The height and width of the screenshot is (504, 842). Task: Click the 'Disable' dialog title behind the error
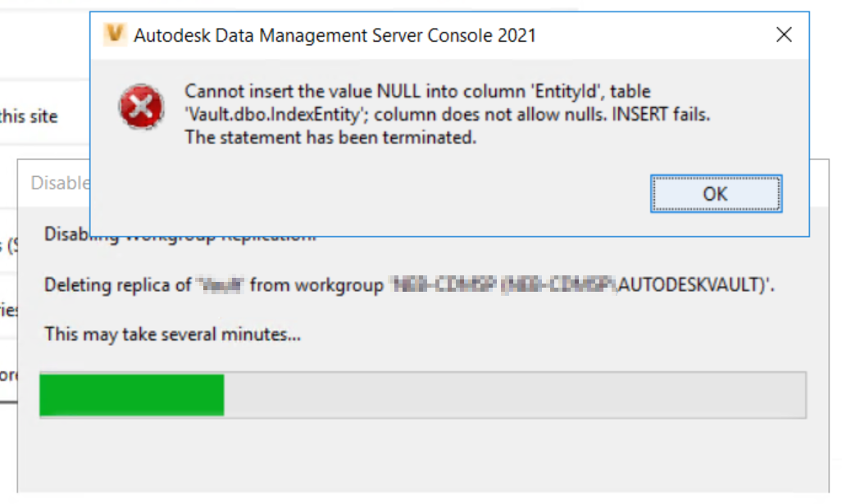(59, 183)
